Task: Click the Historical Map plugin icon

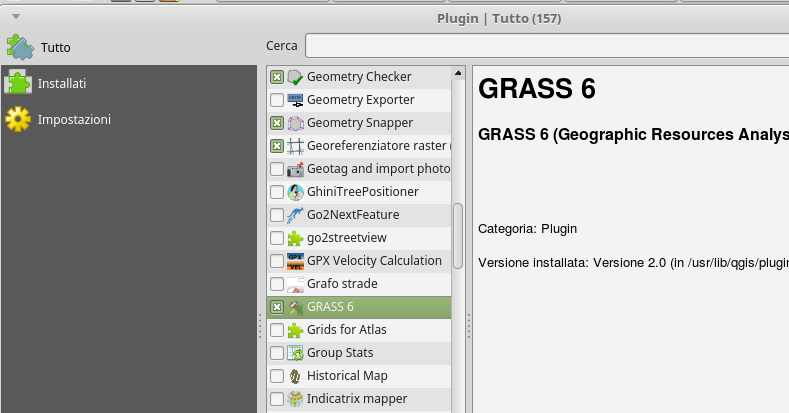Action: coord(295,376)
